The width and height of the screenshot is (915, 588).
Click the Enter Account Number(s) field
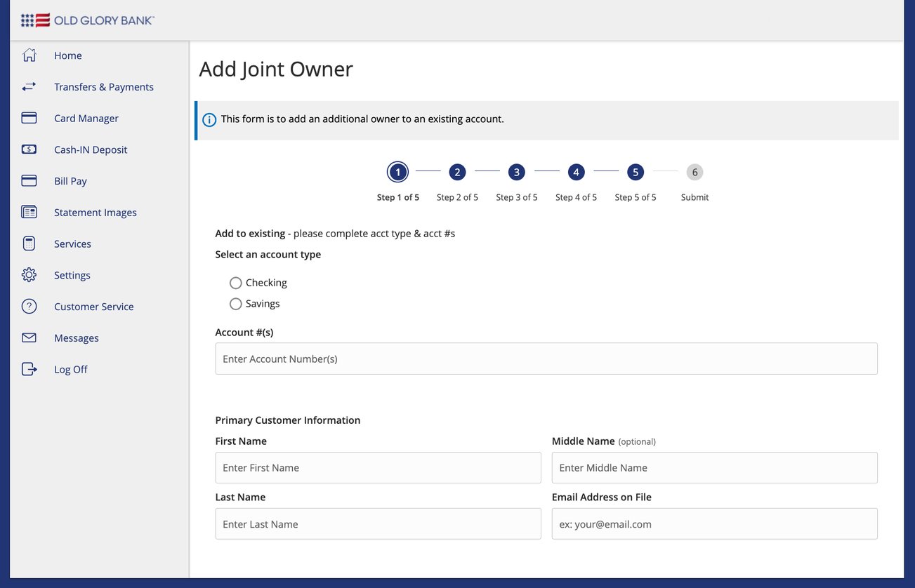[546, 359]
